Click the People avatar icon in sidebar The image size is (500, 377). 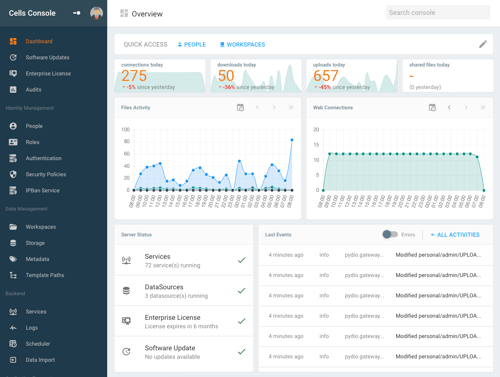pos(13,126)
